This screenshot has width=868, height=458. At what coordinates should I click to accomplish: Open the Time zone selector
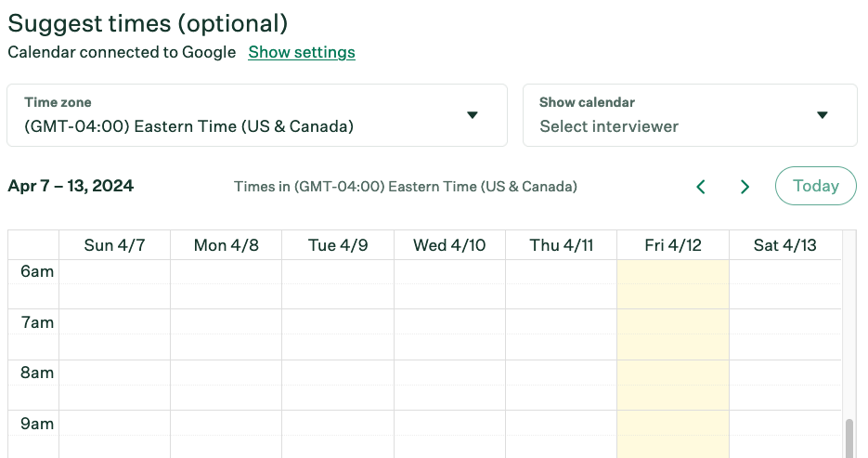click(257, 115)
